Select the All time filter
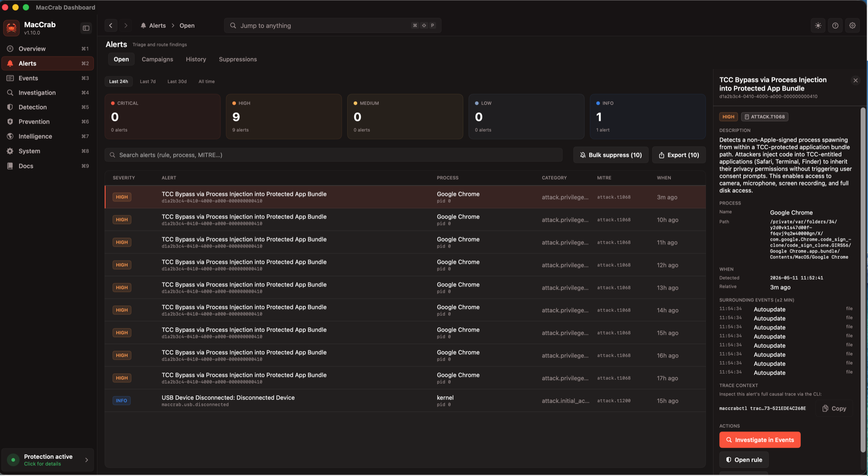868x476 pixels. [207, 82]
